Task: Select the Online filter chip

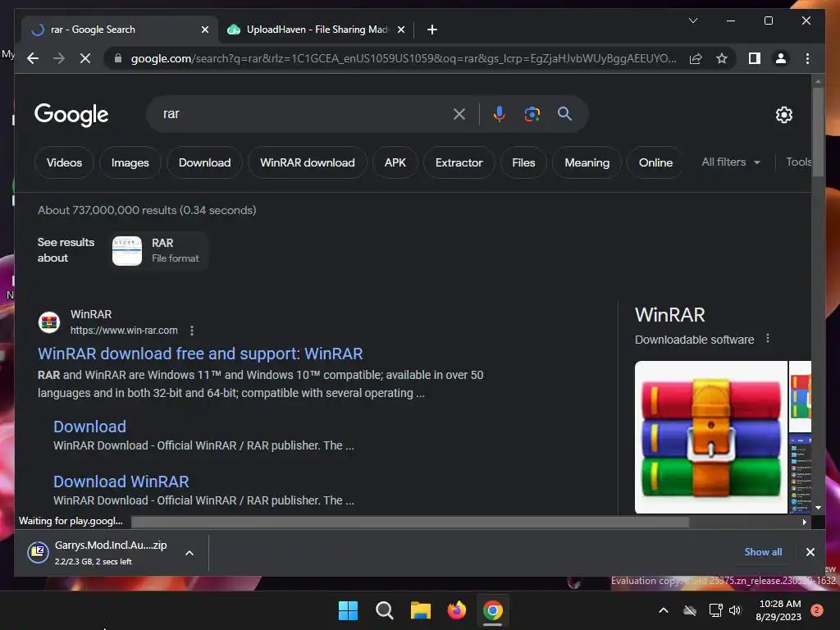Action: coord(655,162)
